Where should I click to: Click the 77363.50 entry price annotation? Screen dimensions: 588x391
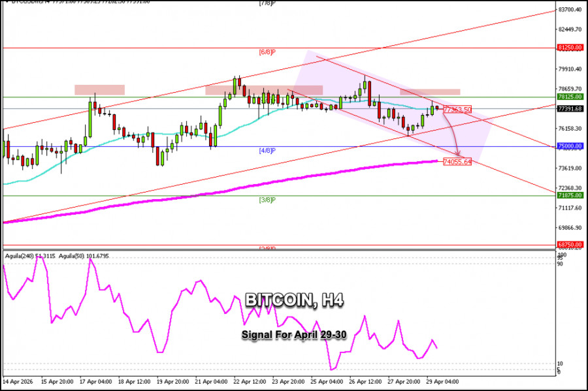pos(457,110)
